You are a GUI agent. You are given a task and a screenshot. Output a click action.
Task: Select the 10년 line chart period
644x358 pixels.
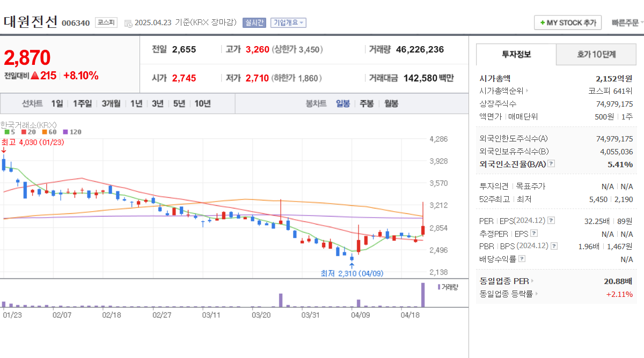[x=202, y=103]
